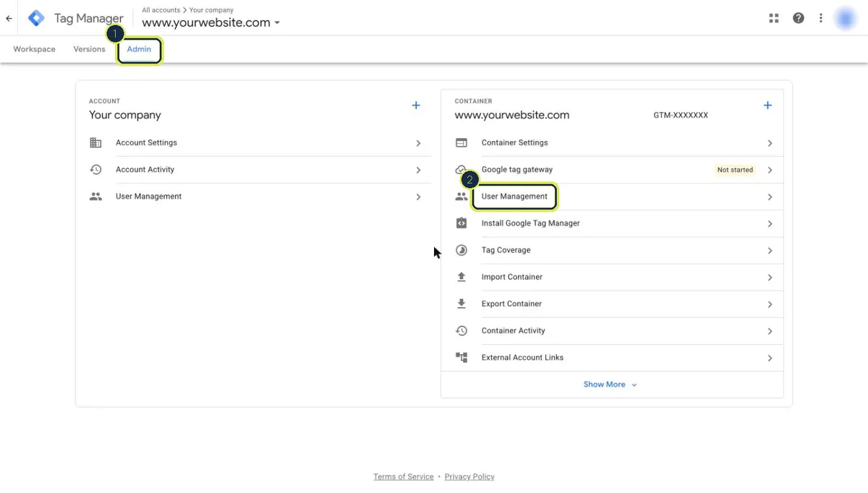868x493 pixels.
Task: Switch to the Versions tab
Action: pos(89,49)
